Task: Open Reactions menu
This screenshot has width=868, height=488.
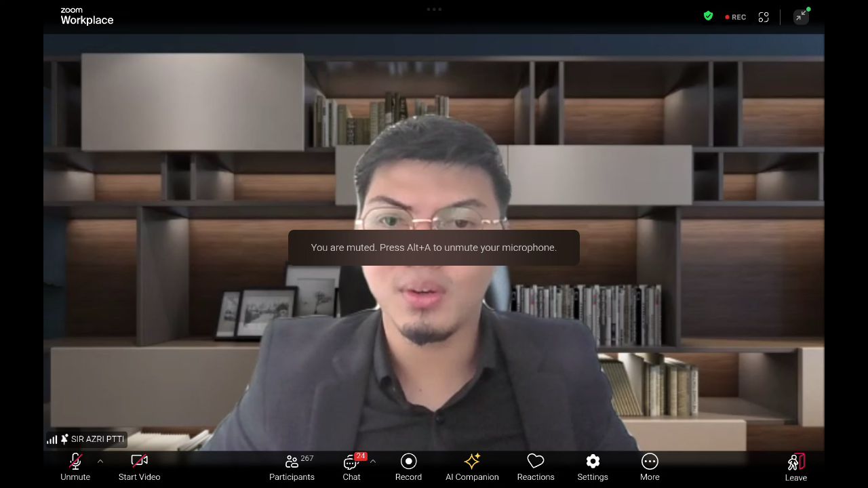Action: pyautogui.click(x=536, y=467)
